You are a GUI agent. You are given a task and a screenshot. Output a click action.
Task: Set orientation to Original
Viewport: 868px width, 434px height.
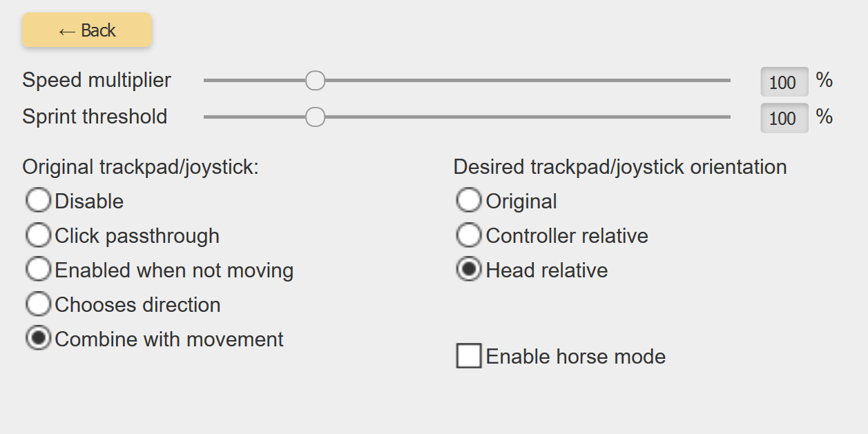[469, 201]
